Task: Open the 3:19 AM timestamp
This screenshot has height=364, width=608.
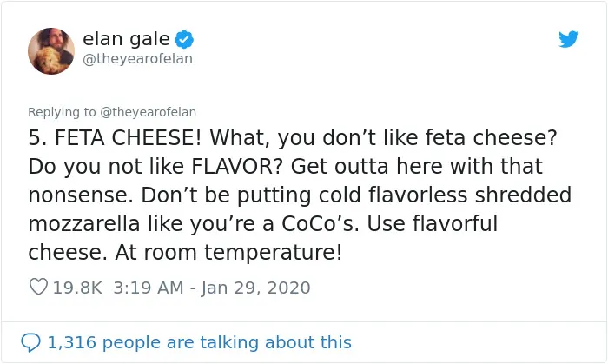Action: (x=149, y=288)
